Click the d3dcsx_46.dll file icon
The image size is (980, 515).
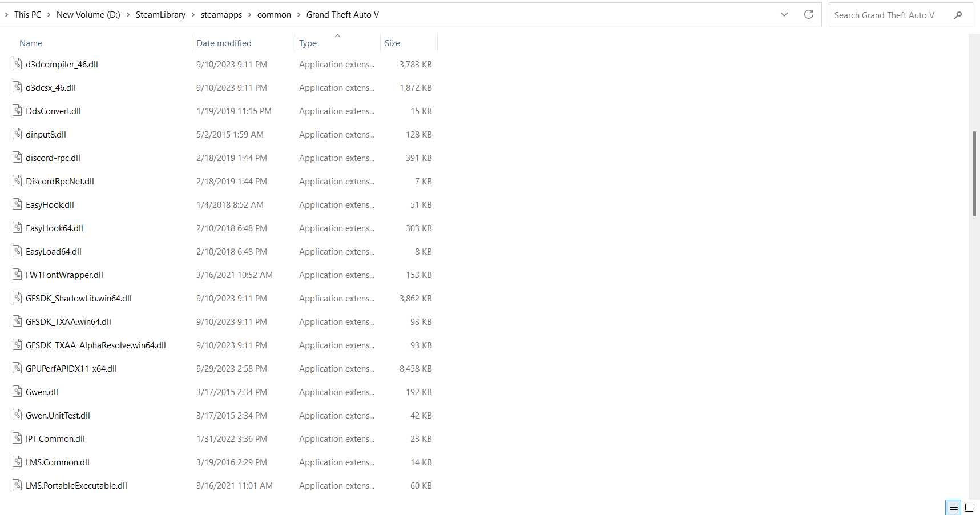click(17, 87)
